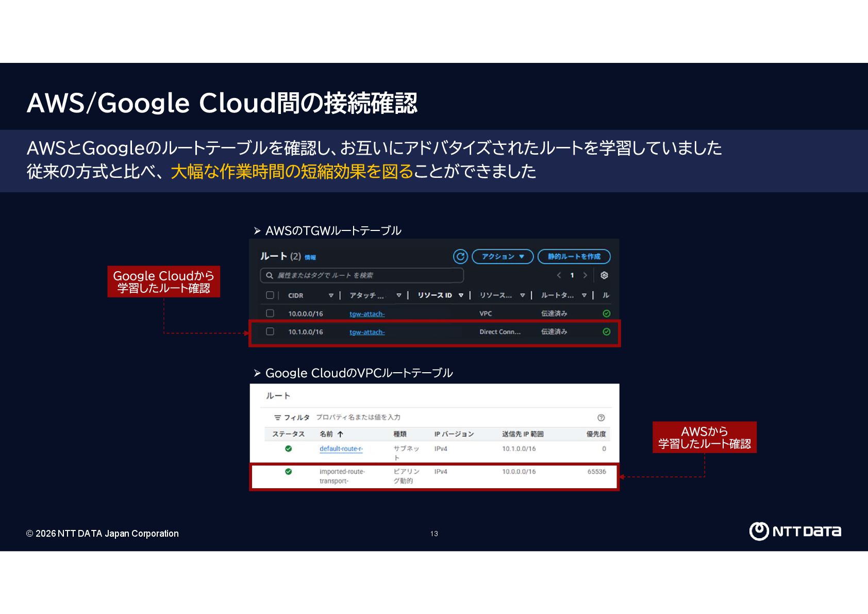Viewport: 868px width, 614px height.
Task: Click the green status icon for 10.0.0.0/16 in the AWS table
Action: pos(607,313)
